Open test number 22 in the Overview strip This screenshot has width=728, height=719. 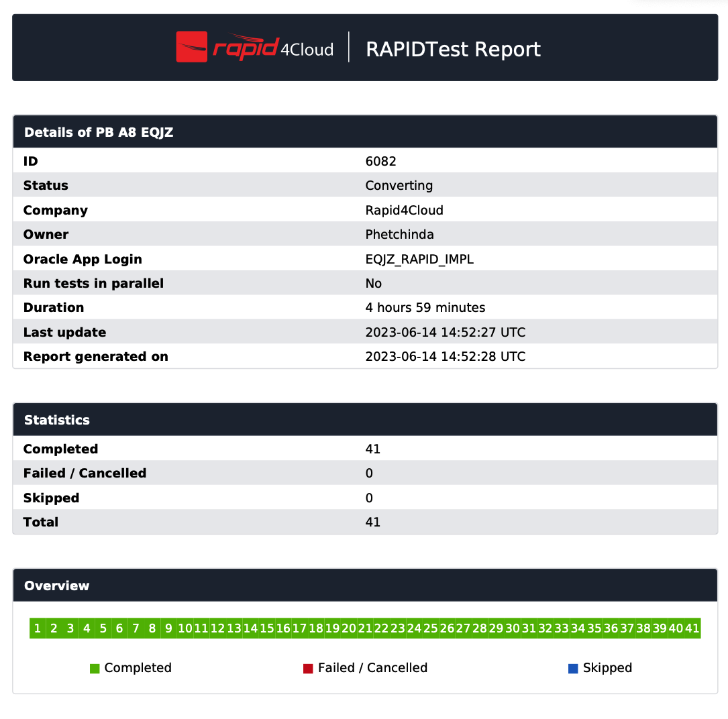381,628
